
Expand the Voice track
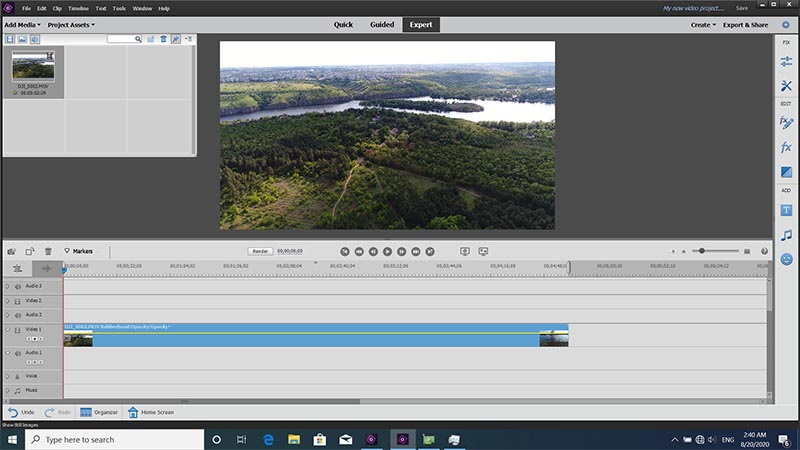click(x=8, y=377)
